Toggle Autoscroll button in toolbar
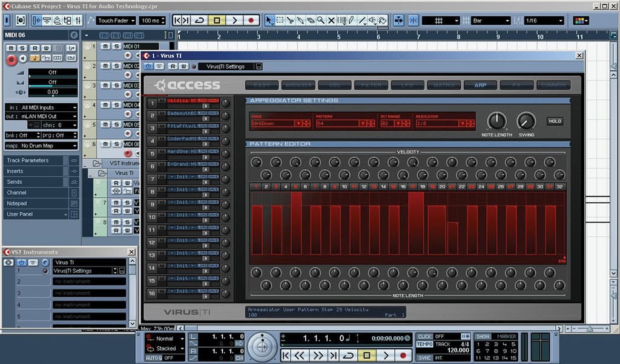 [398, 21]
